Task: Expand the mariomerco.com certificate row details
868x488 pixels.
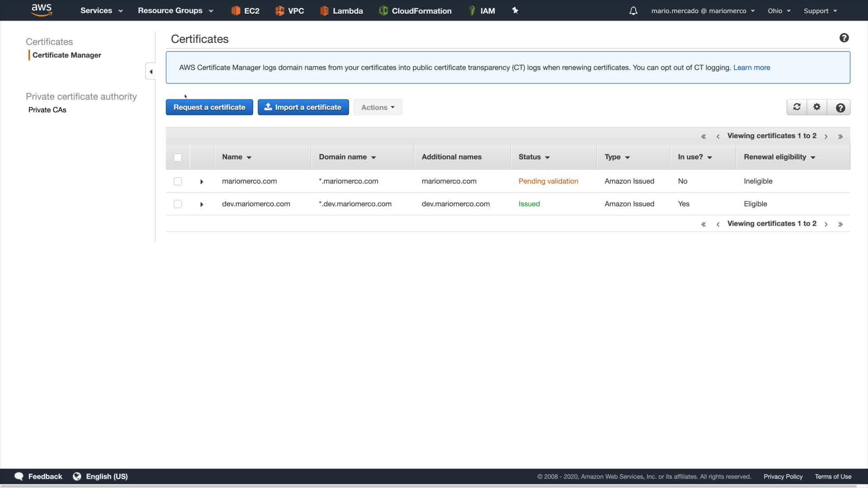Action: tap(202, 182)
